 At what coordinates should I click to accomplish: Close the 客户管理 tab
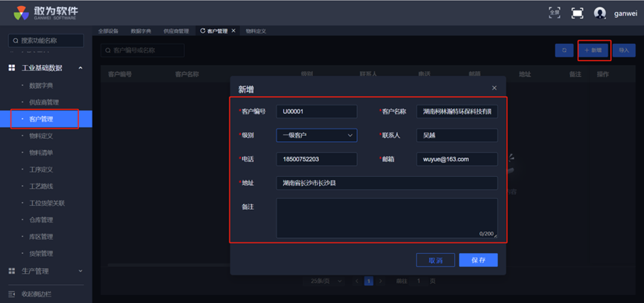[233, 31]
